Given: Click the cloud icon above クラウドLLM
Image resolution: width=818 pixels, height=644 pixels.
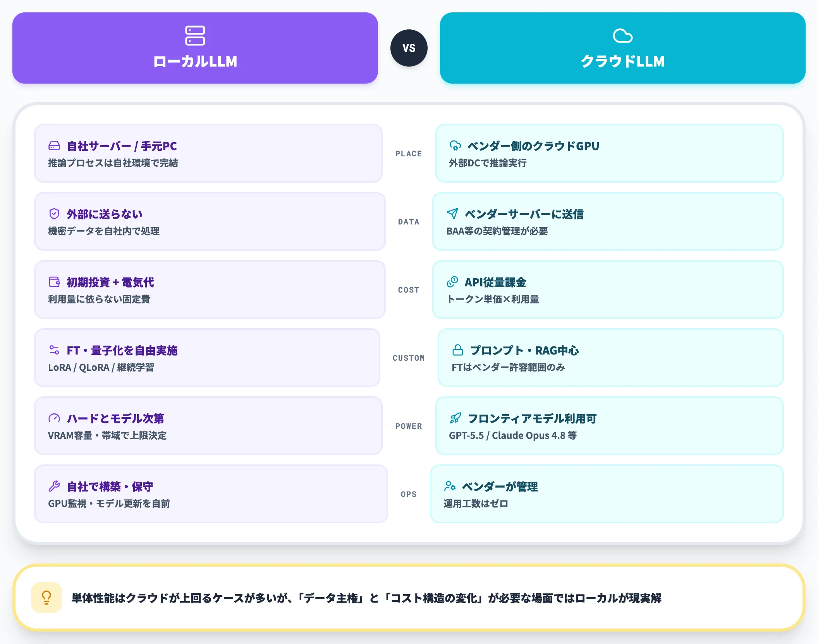Looking at the screenshot, I should tap(623, 36).
